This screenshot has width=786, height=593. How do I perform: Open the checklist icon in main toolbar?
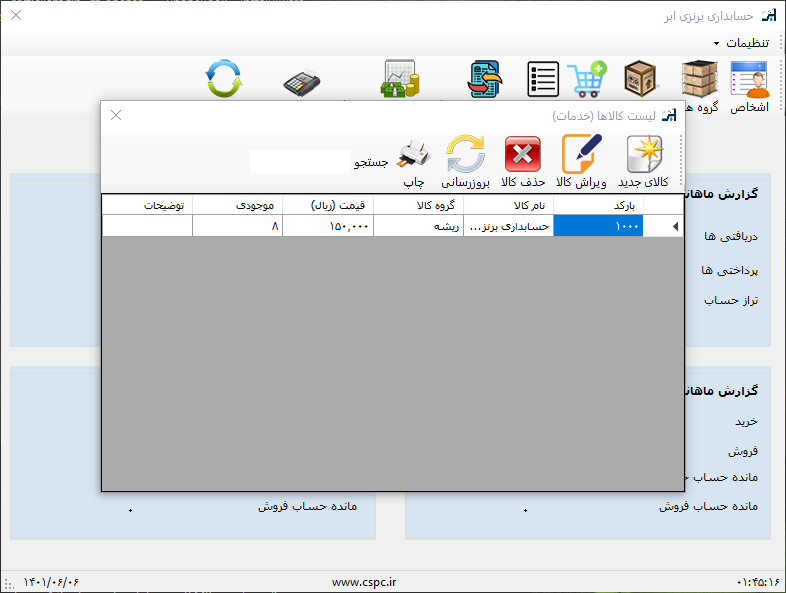(x=542, y=79)
